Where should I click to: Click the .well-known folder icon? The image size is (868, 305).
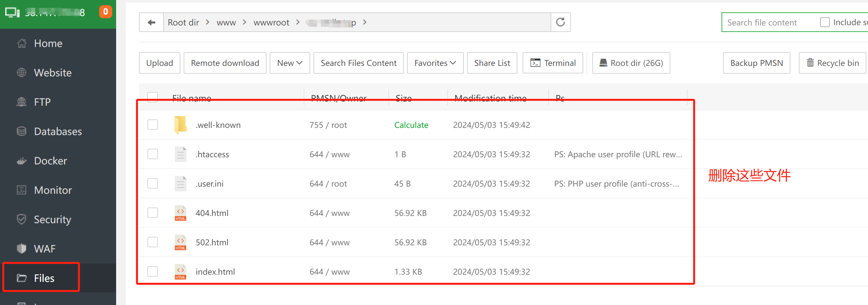click(x=181, y=125)
